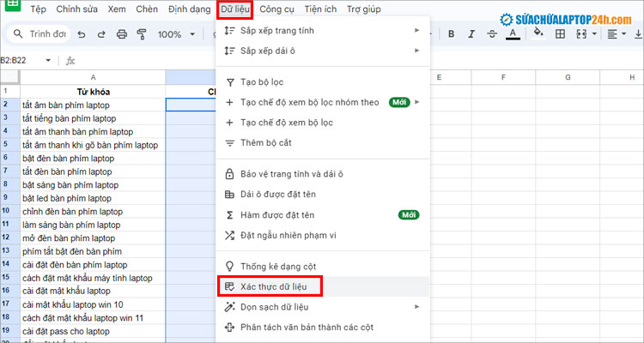Open the Google Sheets home icon

(x=14, y=4)
